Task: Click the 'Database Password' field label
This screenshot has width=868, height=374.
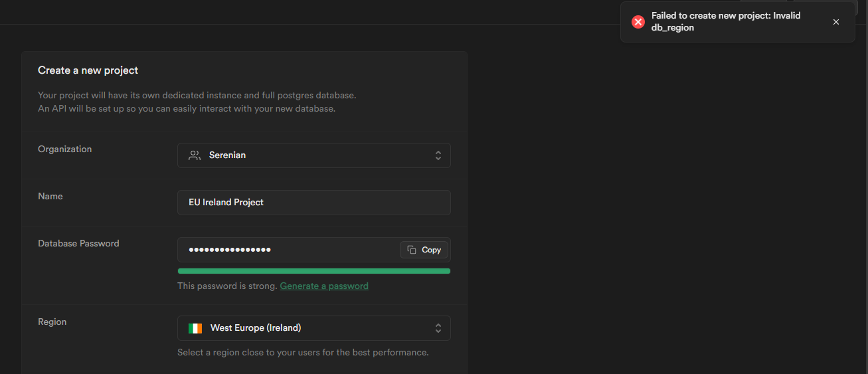Action: coord(78,244)
